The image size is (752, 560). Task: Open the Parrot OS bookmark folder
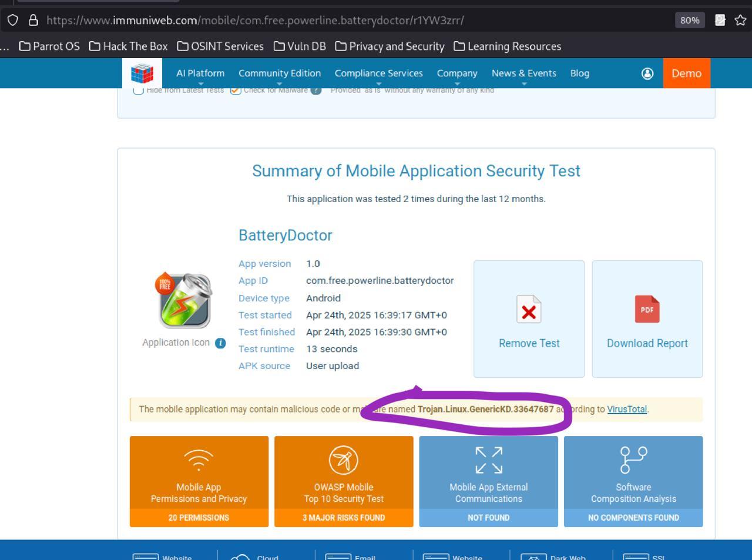point(49,46)
